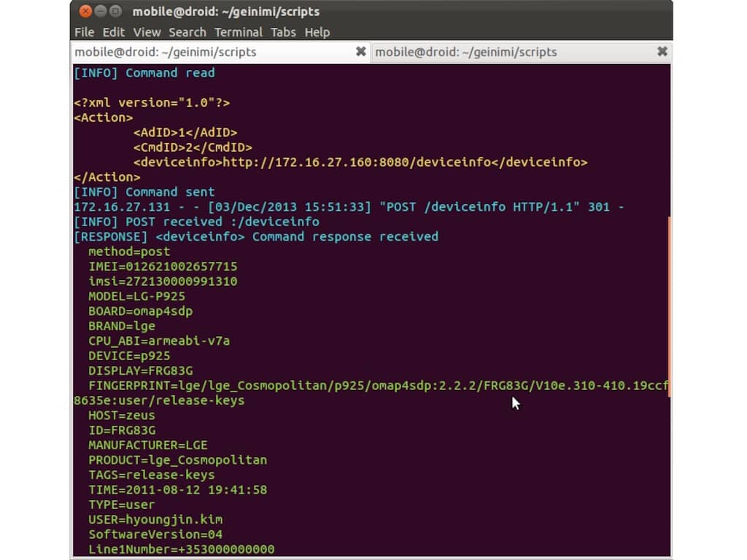Open the Help menu
This screenshot has height=560, width=747.
click(x=317, y=32)
